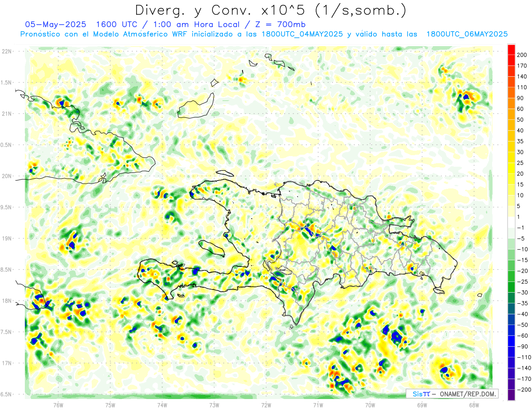Click the '-170' value on the color scale

click(524, 379)
